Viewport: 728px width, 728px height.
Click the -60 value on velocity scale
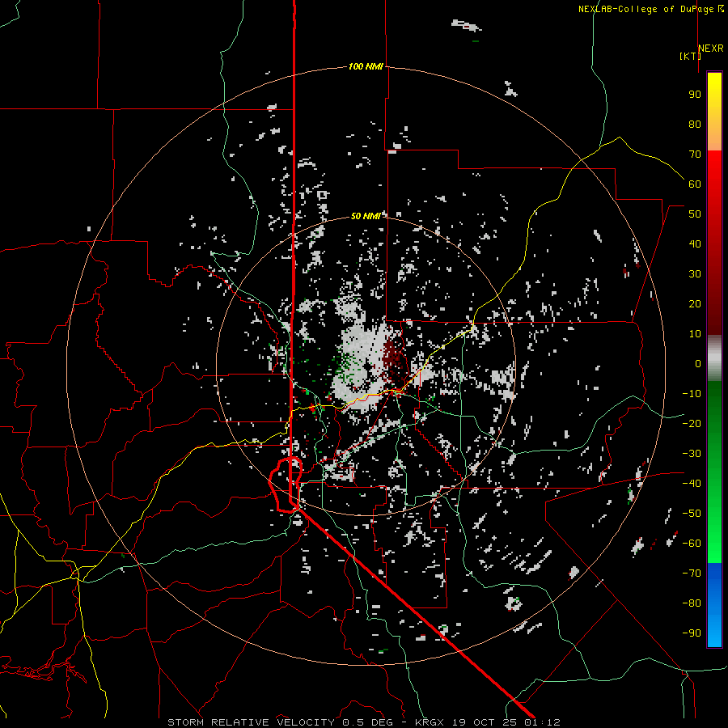(692, 544)
